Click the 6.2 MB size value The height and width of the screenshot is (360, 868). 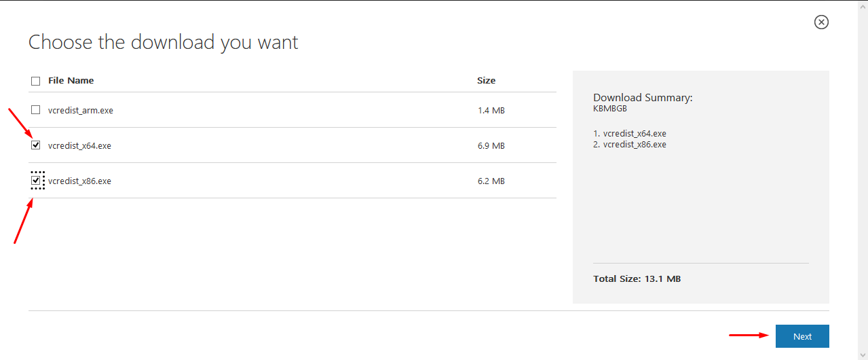[x=491, y=181]
